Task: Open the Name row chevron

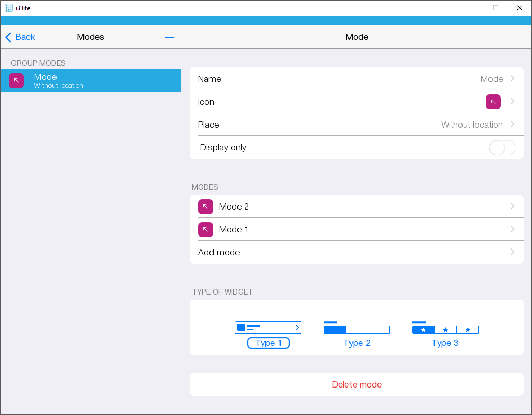Action: pos(512,79)
